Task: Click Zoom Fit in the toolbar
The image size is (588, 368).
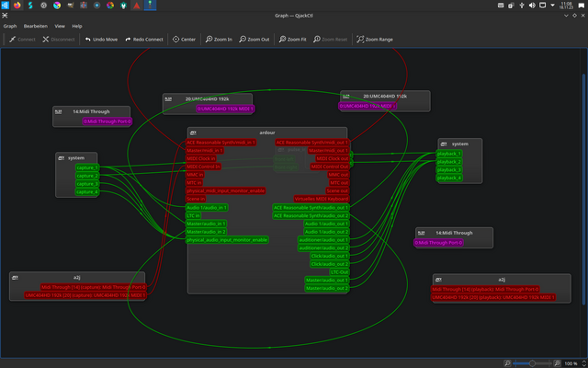Action: tap(293, 40)
